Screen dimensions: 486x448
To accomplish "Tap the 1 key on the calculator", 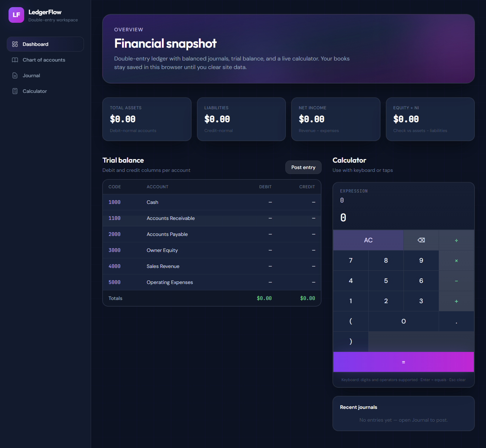I will point(351,301).
